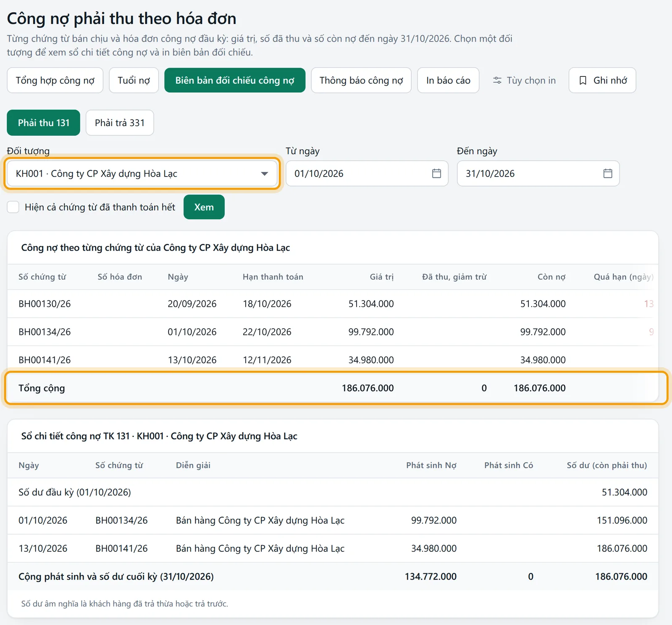Image resolution: width=672 pixels, height=625 pixels.
Task: Click the Hạn thanh toán column header
Action: click(x=273, y=277)
